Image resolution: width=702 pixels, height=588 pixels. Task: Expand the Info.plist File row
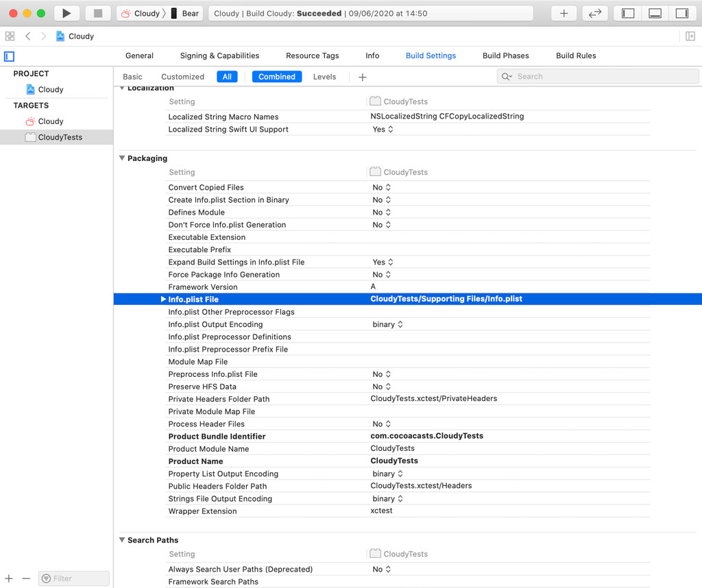[x=163, y=299]
